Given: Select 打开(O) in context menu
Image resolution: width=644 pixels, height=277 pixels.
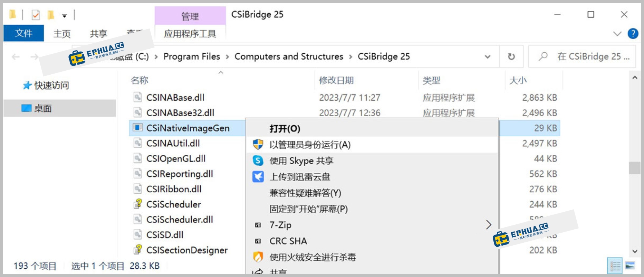Looking at the screenshot, I should [x=285, y=129].
